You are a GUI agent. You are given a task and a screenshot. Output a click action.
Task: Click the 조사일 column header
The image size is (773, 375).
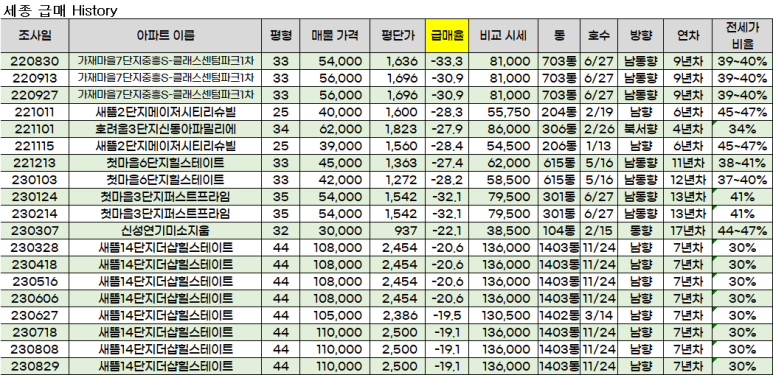tap(35, 35)
